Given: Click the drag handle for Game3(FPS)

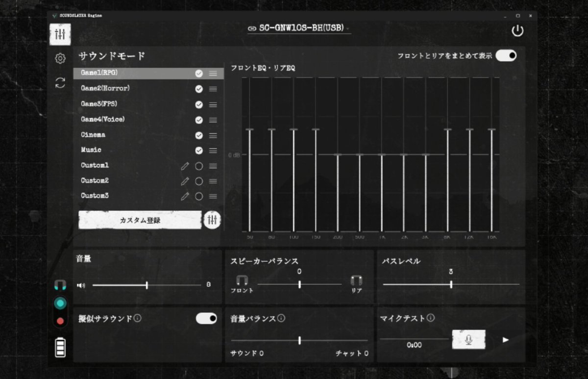Looking at the screenshot, I should point(213,104).
